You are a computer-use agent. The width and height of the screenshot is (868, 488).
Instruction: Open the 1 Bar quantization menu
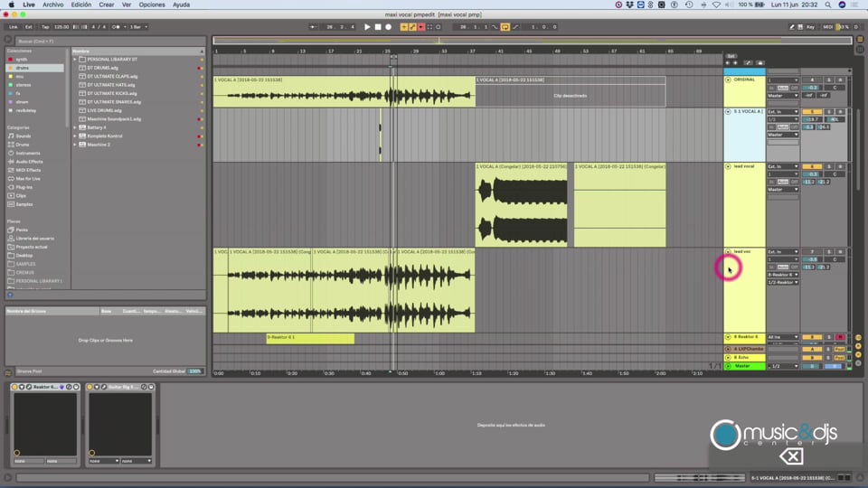pos(137,26)
